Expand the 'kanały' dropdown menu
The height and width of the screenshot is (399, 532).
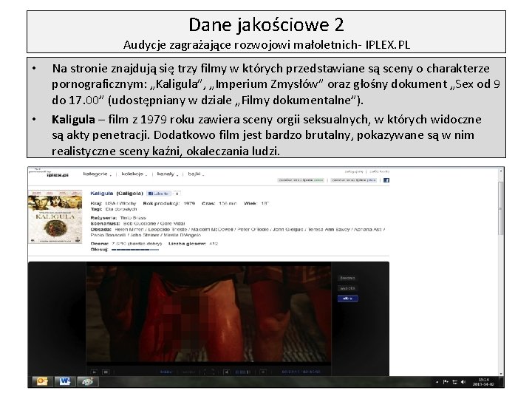[x=168, y=174]
